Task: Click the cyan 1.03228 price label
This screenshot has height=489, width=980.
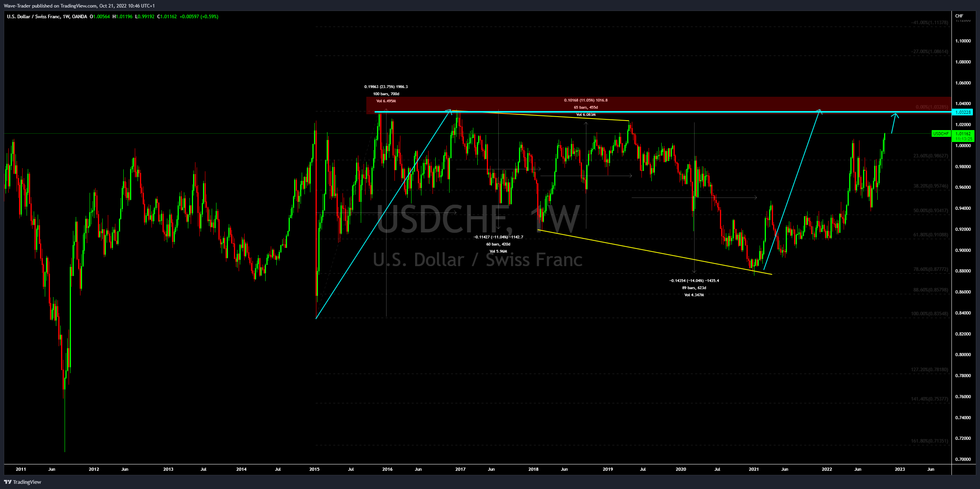Action: coord(963,112)
